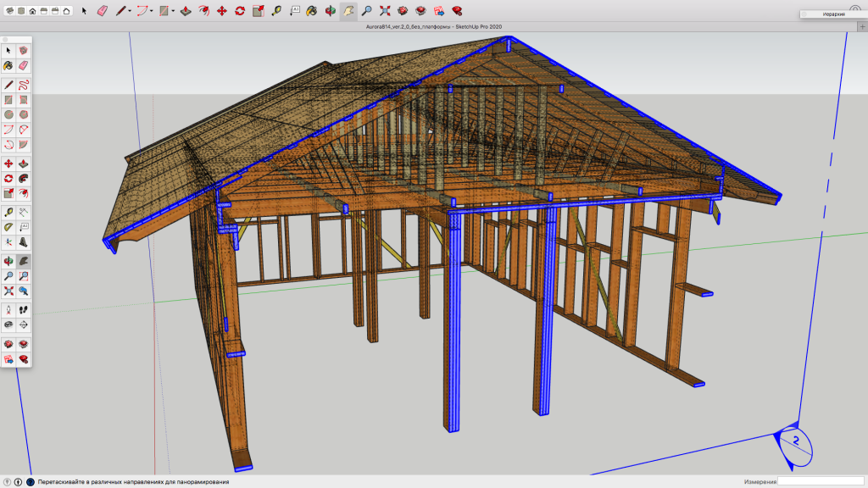Screen dimensions: 868x488
Task: Click the plus button below Иерархия panel
Action: click(x=862, y=26)
